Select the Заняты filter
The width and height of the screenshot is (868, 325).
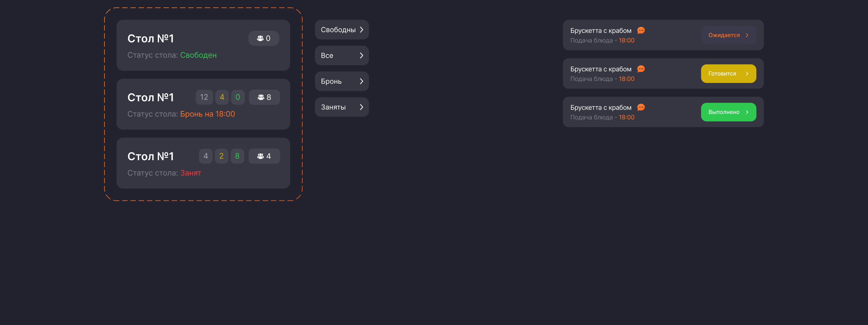coord(342,107)
